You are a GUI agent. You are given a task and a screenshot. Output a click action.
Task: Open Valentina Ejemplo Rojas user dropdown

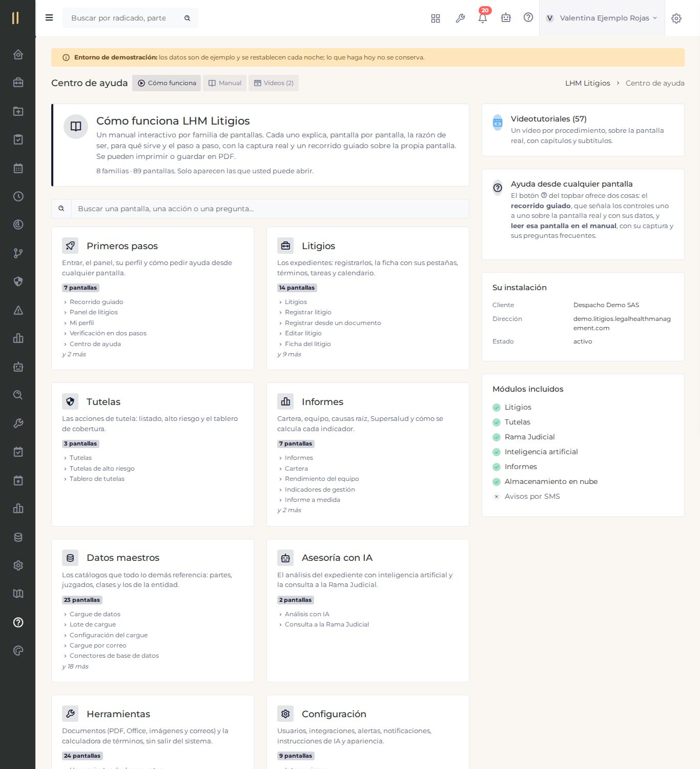(x=602, y=18)
